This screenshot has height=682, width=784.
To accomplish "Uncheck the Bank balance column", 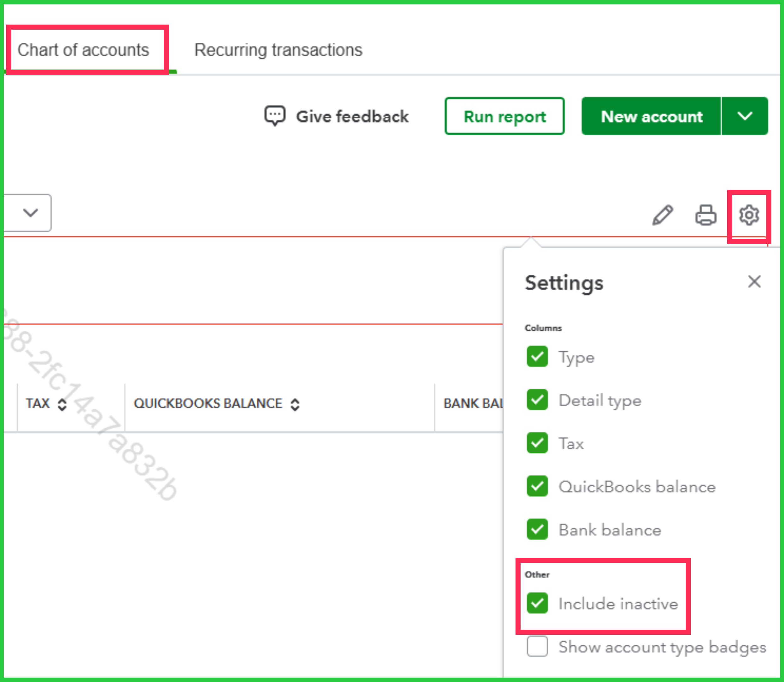I will pos(537,529).
